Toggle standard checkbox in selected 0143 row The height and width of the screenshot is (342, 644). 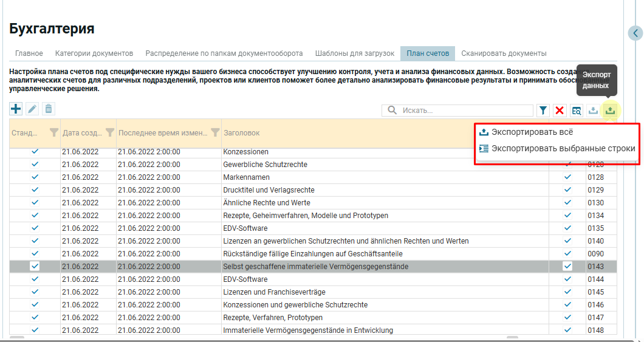(35, 266)
